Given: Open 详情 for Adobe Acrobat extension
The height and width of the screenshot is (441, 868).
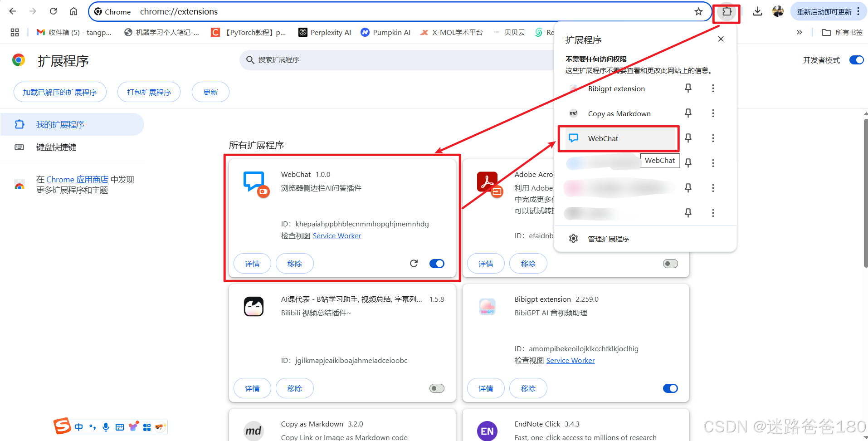Looking at the screenshot, I should (486, 264).
